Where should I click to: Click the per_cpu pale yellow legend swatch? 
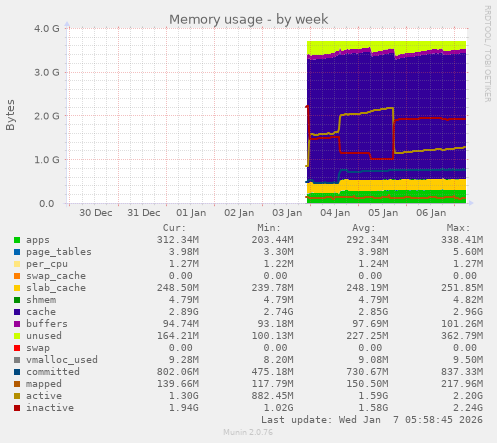(17, 264)
